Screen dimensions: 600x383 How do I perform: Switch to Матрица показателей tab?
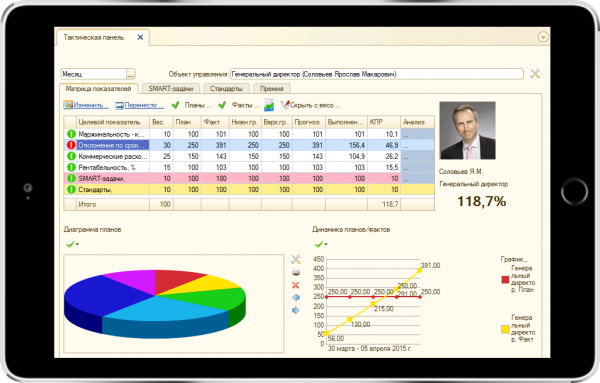coord(98,89)
